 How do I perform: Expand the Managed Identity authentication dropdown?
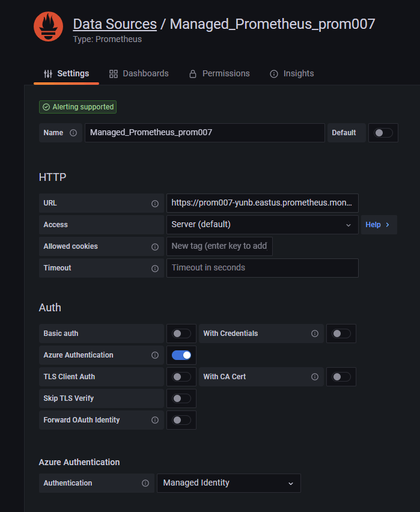[x=228, y=483]
